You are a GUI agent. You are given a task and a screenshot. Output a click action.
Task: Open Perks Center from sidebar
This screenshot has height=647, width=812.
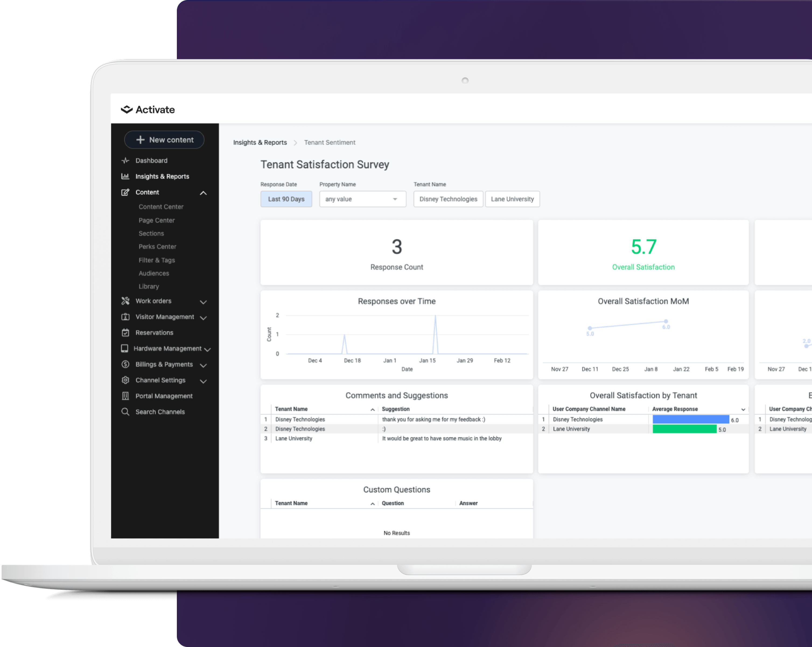click(x=157, y=247)
